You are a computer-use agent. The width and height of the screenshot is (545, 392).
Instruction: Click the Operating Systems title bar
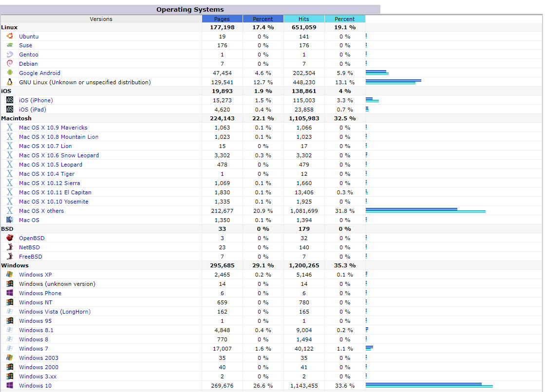click(x=190, y=9)
